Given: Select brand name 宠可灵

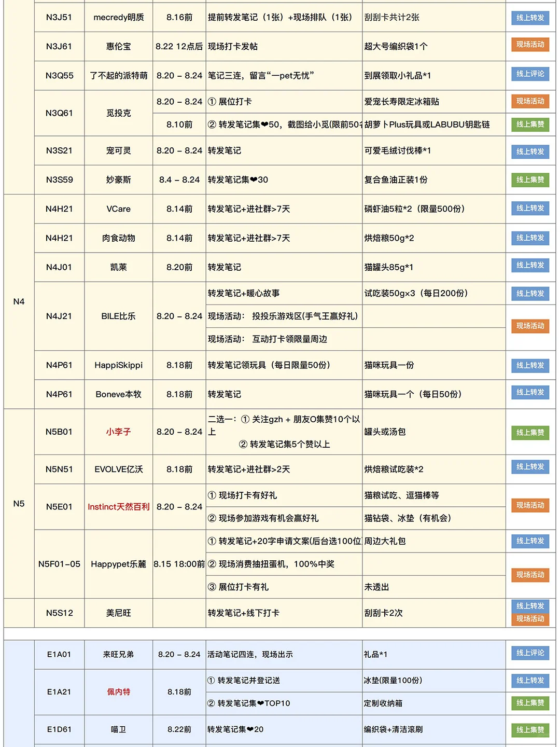Looking at the screenshot, I should (119, 151).
